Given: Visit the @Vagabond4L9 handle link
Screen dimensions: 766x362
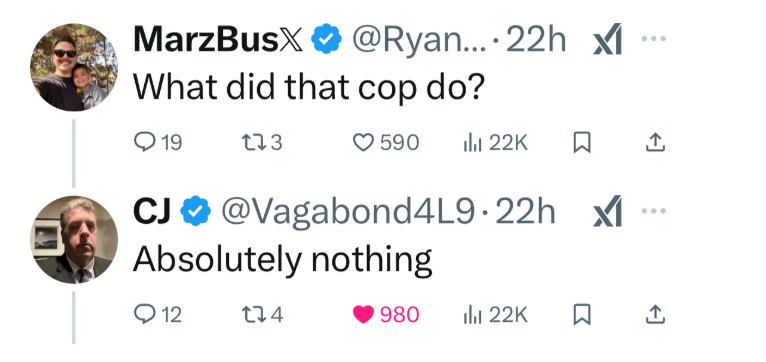Looking at the screenshot, I should (x=348, y=212).
